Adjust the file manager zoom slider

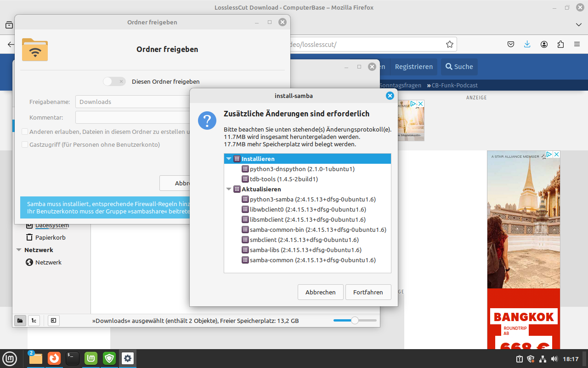tap(355, 321)
